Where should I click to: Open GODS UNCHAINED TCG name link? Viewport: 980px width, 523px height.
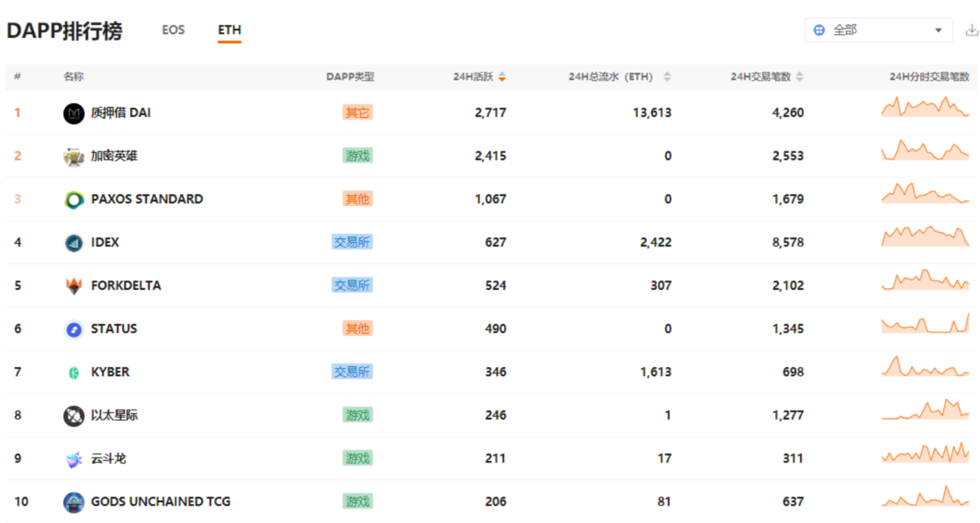pos(160,501)
